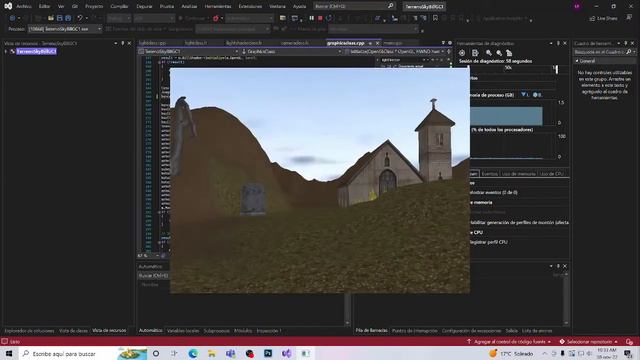Switch to the Uso de CPU tab
The image size is (640, 360).
[551, 174]
